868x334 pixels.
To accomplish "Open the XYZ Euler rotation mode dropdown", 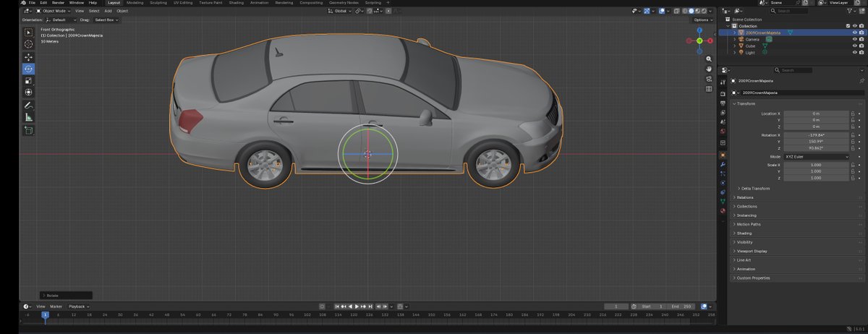I will (x=816, y=156).
